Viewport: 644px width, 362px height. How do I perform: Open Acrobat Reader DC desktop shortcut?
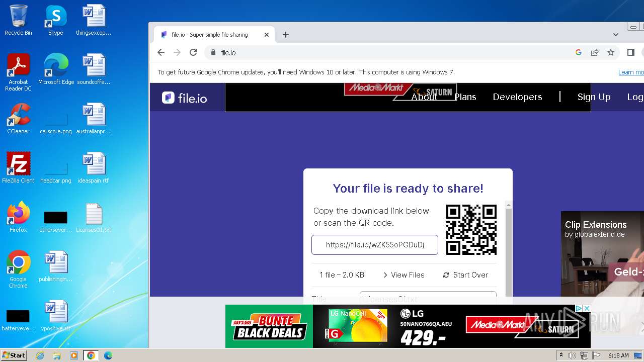18,72
